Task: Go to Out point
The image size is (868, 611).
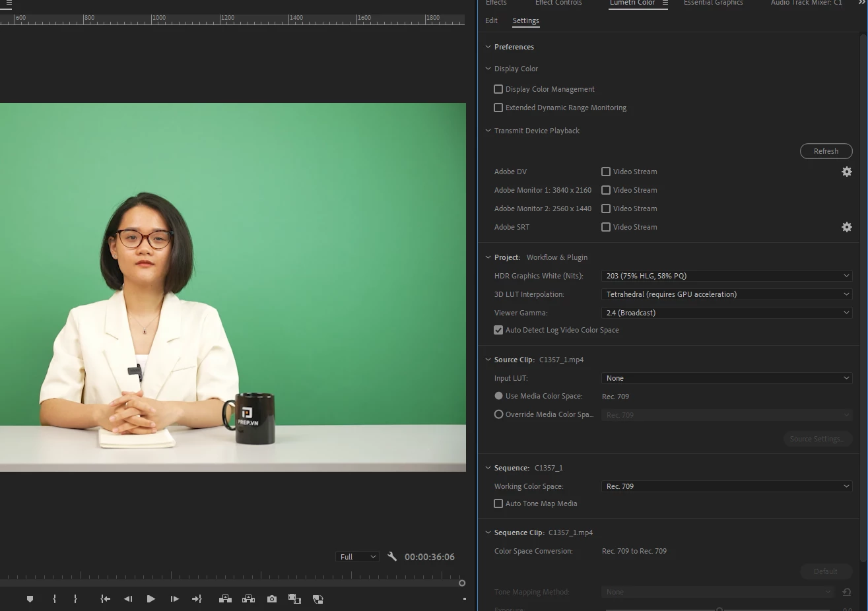Action: (x=197, y=599)
